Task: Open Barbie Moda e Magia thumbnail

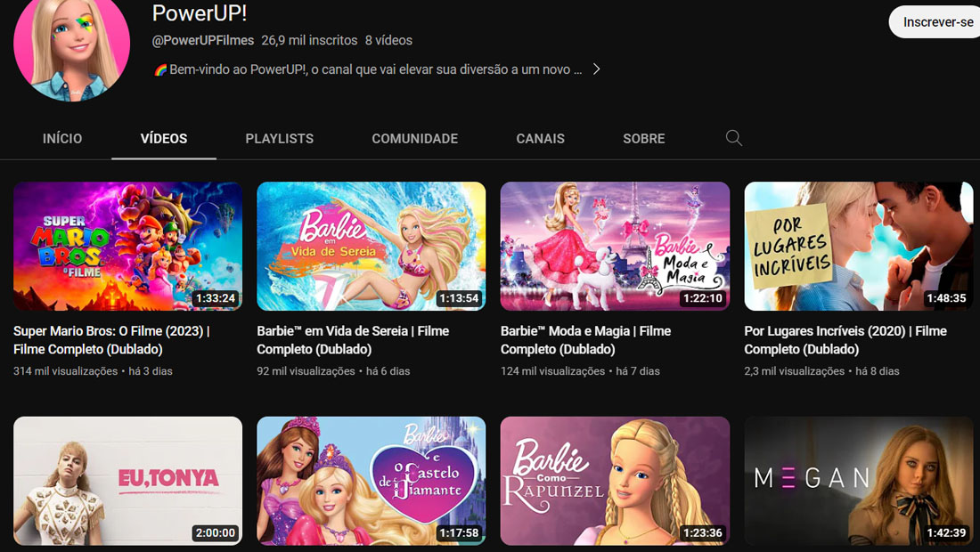Action: pos(615,246)
